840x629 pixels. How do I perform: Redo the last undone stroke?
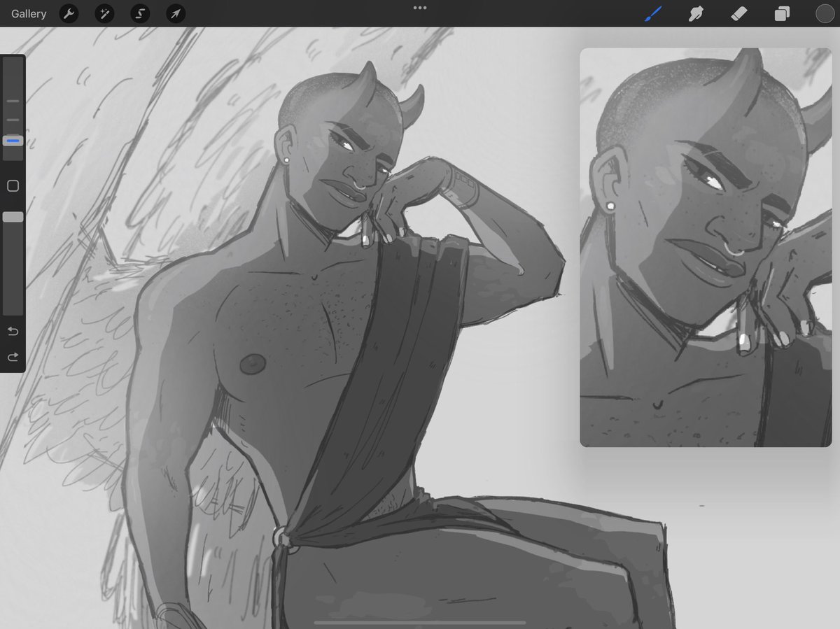point(13,357)
